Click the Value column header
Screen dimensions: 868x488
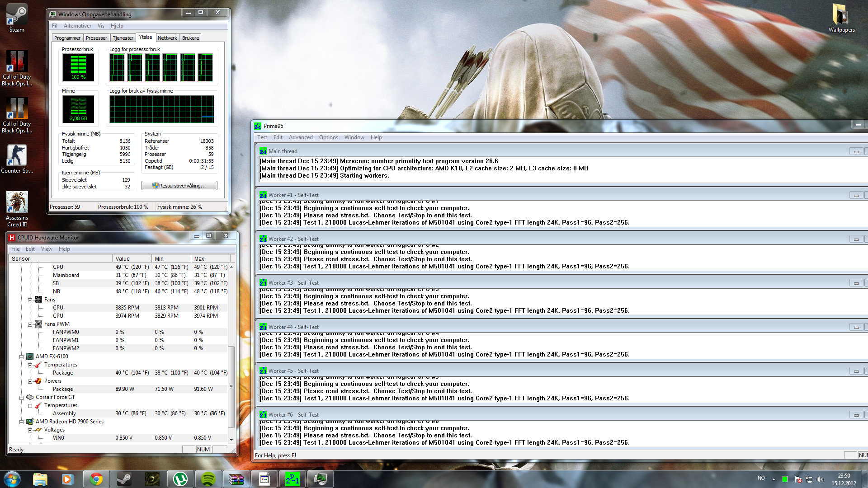tap(132, 259)
